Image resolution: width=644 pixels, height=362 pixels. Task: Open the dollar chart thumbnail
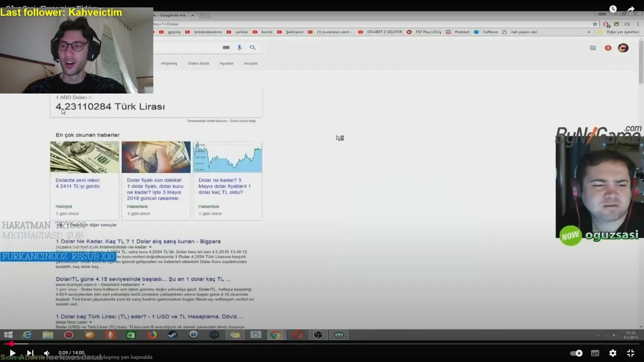click(227, 157)
